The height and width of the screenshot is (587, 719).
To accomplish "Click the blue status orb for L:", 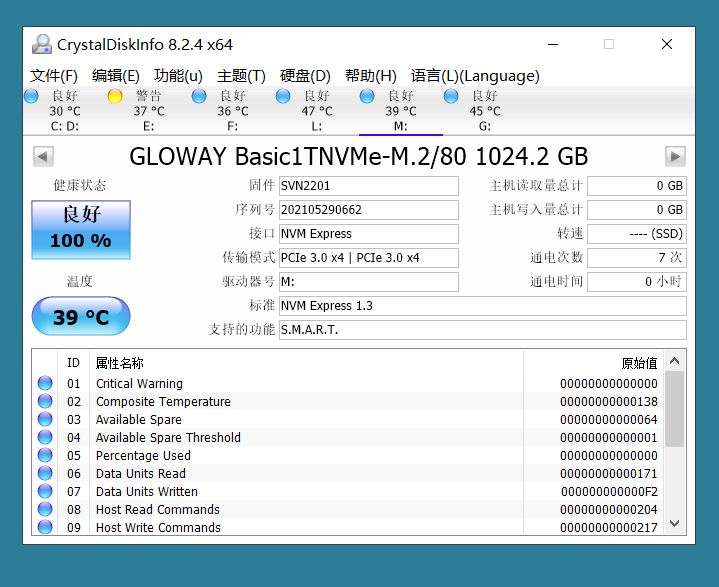I will point(283,96).
